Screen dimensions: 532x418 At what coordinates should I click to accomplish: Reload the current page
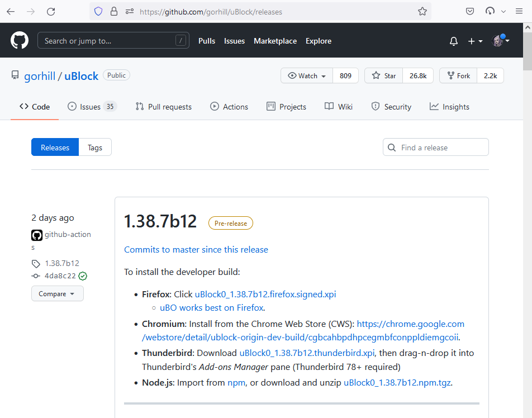coord(51,12)
